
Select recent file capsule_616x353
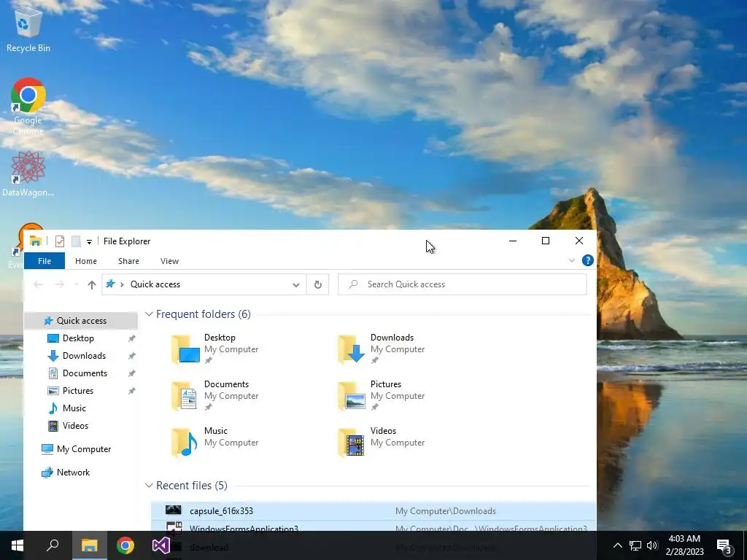coord(373,511)
